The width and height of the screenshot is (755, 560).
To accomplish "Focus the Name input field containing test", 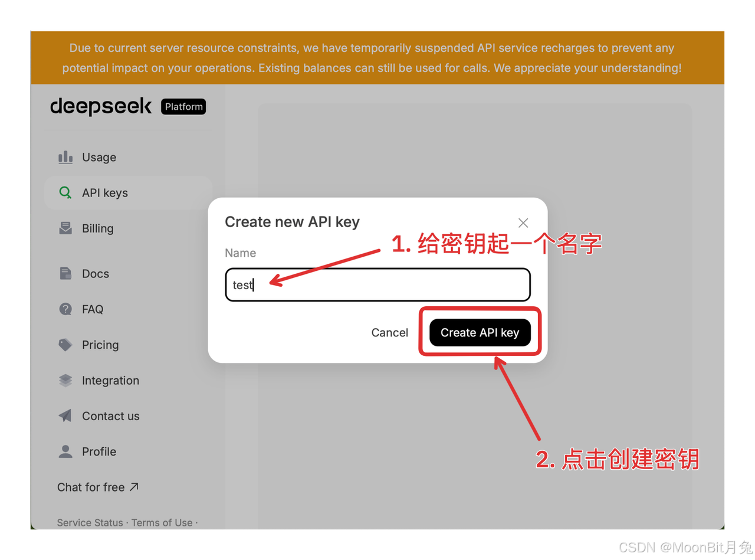I will 377,285.
